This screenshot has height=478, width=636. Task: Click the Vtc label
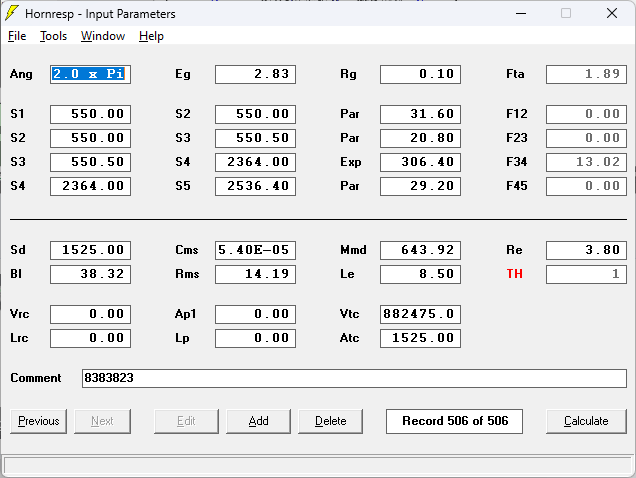pos(350,314)
